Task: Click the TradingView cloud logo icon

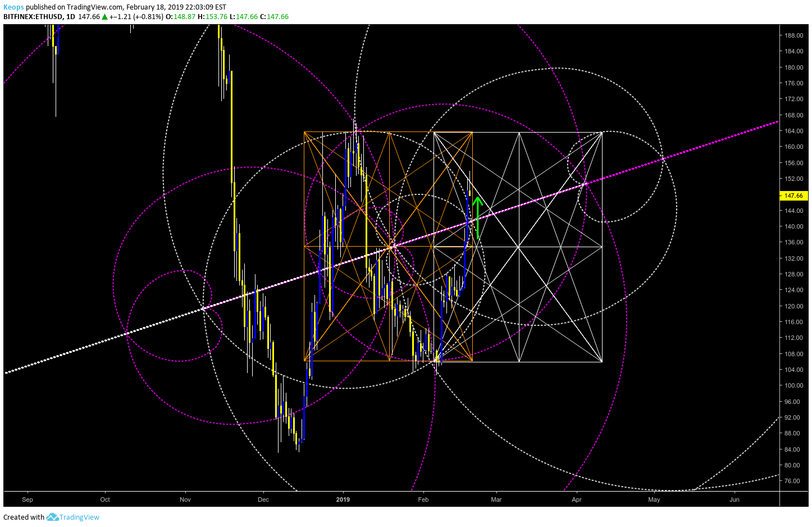Action: (52, 517)
